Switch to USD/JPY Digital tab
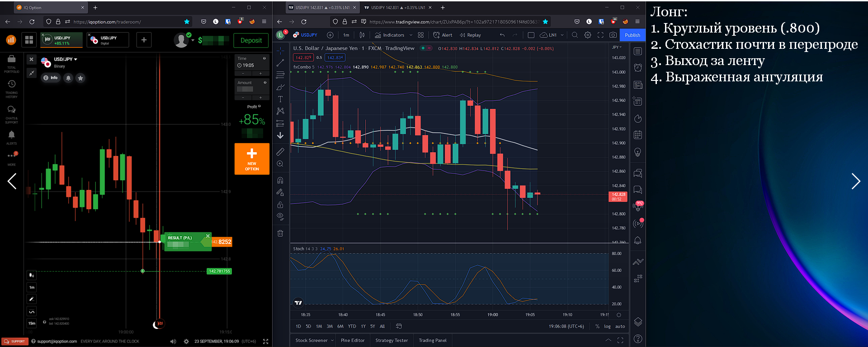 (108, 40)
